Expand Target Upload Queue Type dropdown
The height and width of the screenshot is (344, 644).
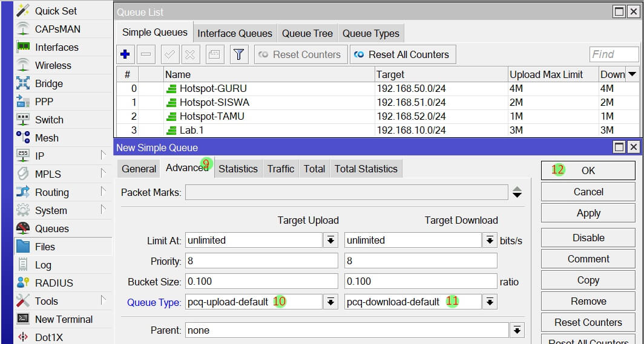(x=330, y=302)
